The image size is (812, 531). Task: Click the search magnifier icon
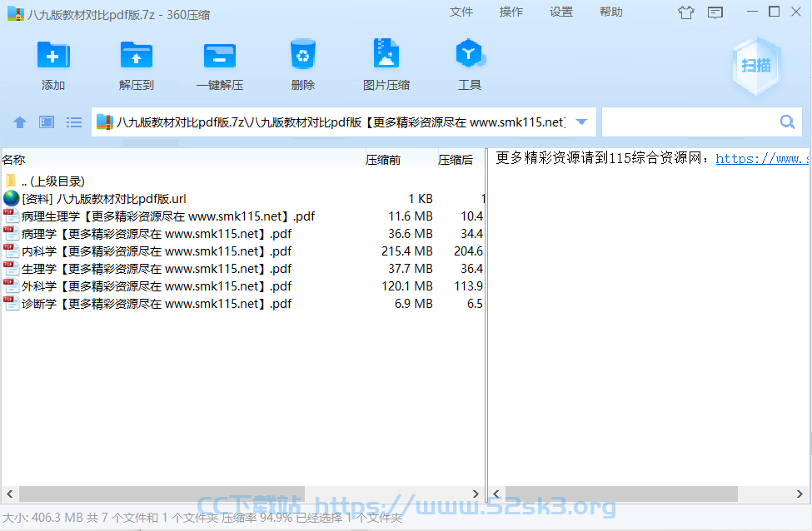787,122
